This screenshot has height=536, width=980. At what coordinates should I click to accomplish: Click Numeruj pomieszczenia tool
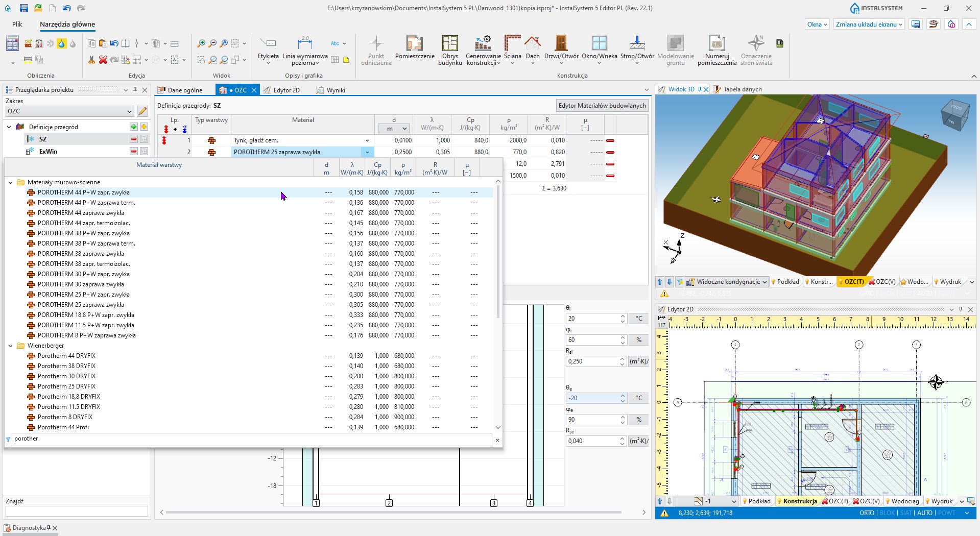pyautogui.click(x=717, y=50)
